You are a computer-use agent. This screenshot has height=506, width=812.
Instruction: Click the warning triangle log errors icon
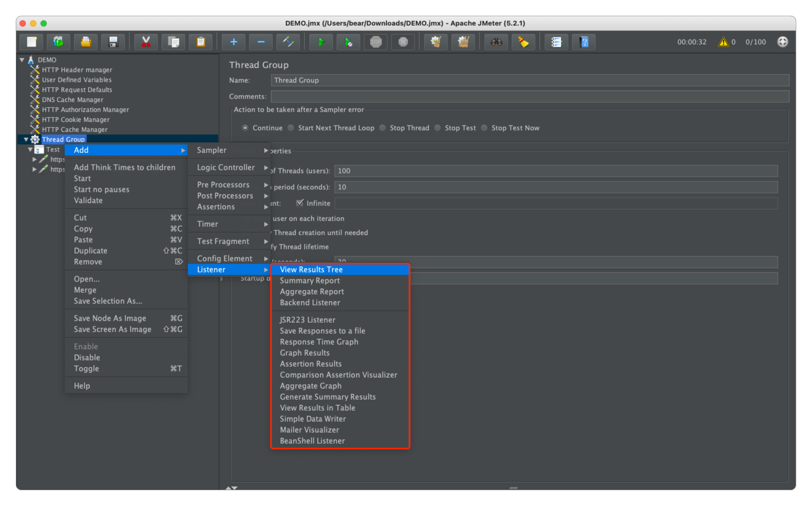[x=723, y=42]
